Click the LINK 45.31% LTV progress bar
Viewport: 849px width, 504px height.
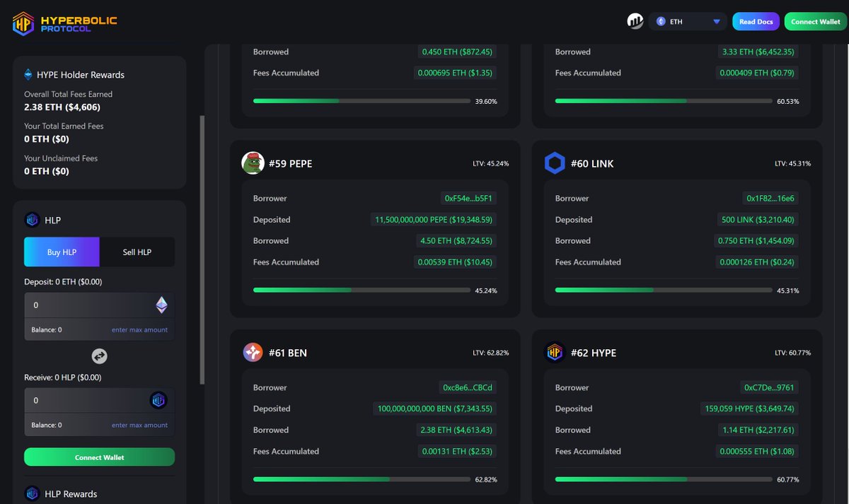pos(664,290)
